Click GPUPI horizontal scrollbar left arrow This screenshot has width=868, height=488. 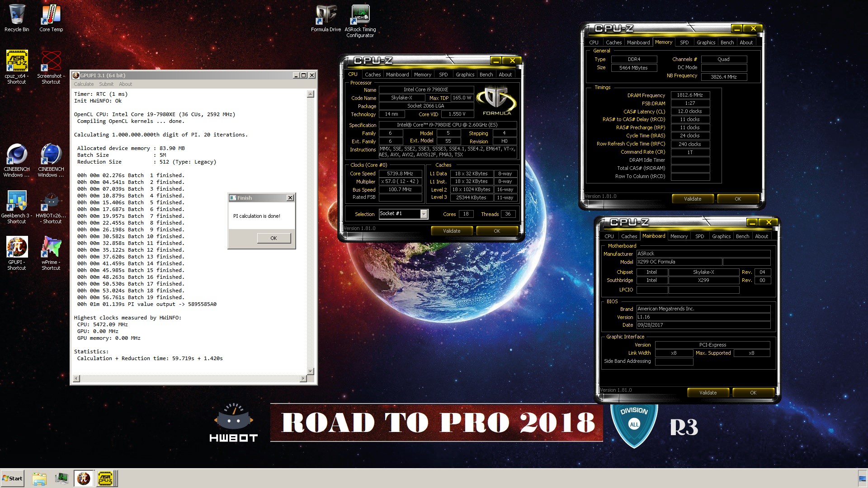point(76,378)
